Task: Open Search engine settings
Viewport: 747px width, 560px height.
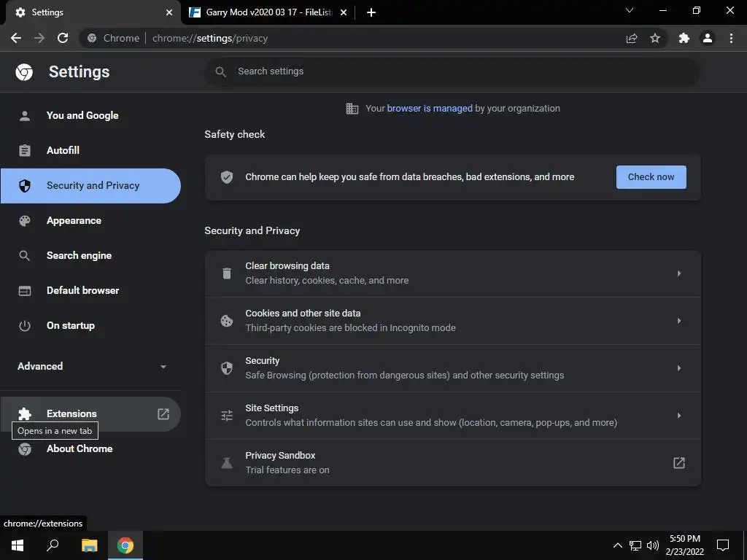Action: click(90, 256)
